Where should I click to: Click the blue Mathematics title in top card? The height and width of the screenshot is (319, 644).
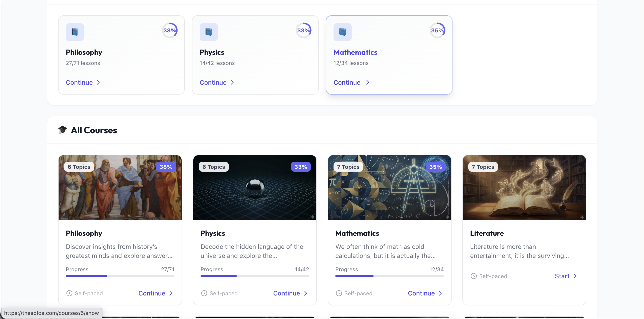click(x=355, y=52)
